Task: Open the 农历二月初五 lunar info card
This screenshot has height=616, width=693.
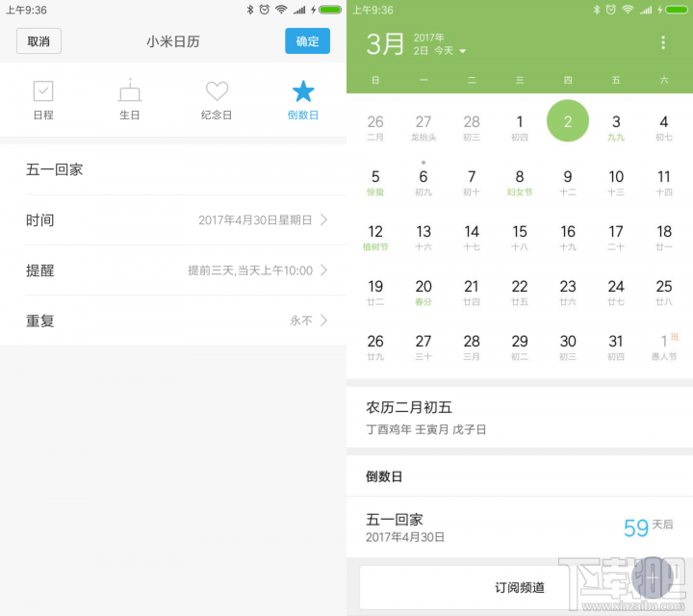Action: pyautogui.click(x=520, y=417)
